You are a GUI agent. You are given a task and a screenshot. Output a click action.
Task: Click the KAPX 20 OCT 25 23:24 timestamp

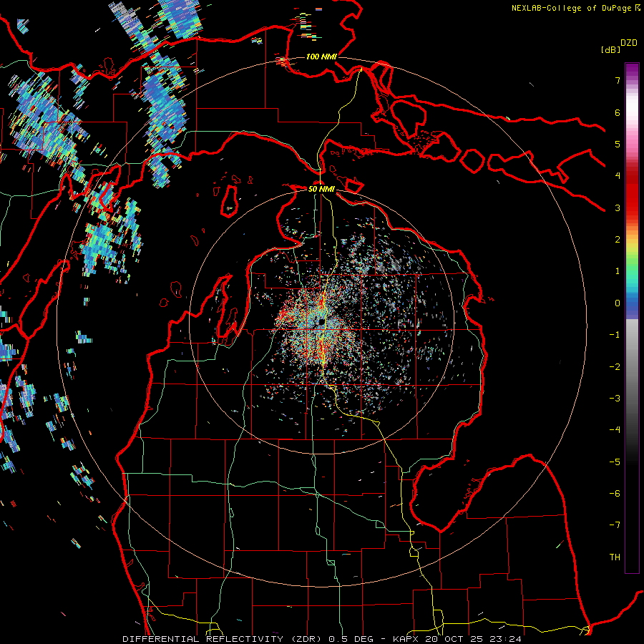(x=457, y=639)
